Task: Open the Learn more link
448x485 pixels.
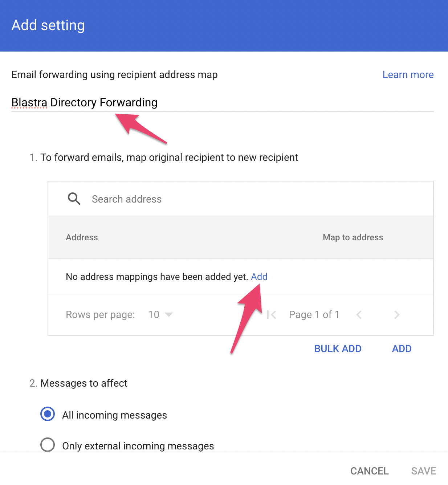Action: point(408,75)
